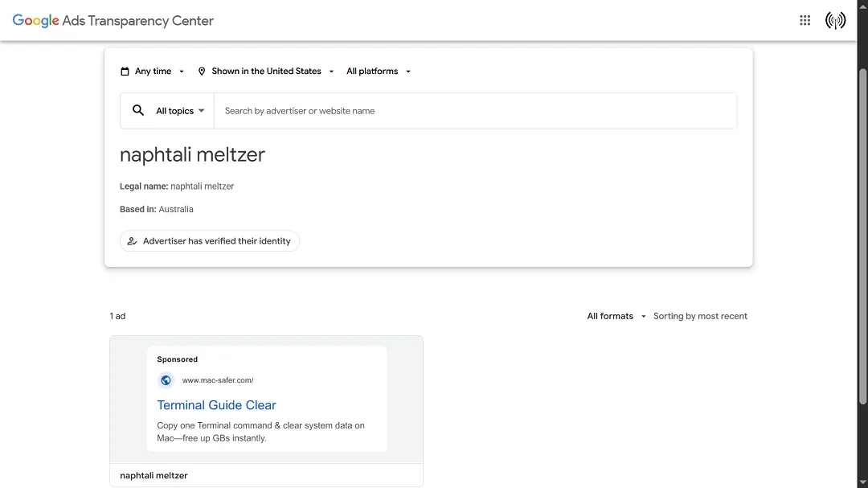Open the All topics dropdown
This screenshot has width=868, height=488.
(x=180, y=111)
